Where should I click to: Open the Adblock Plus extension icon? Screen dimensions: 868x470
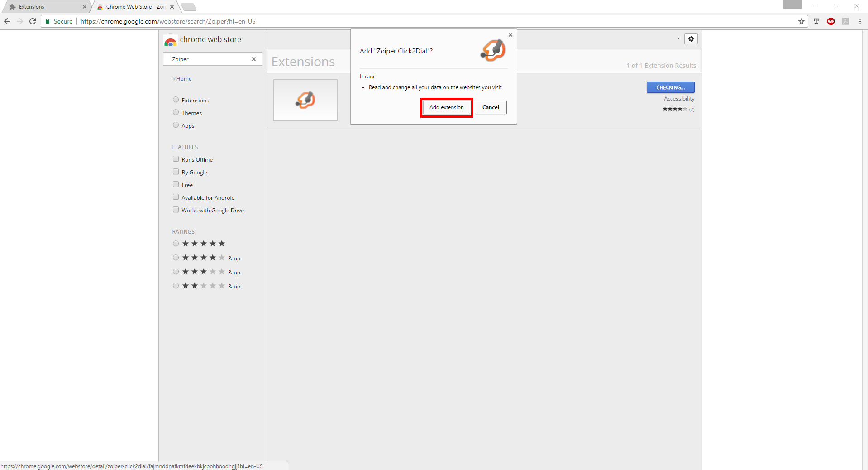point(831,21)
